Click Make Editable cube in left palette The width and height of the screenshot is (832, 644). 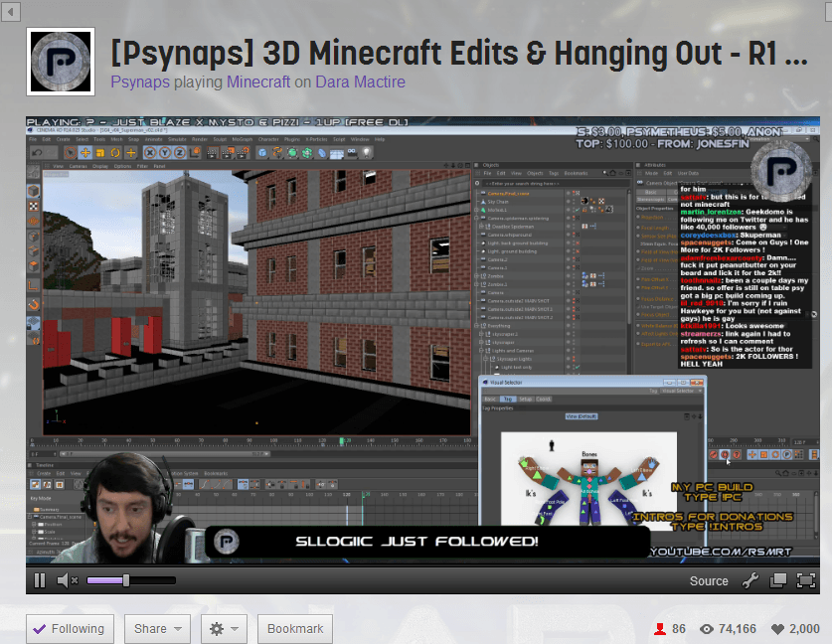(34, 191)
